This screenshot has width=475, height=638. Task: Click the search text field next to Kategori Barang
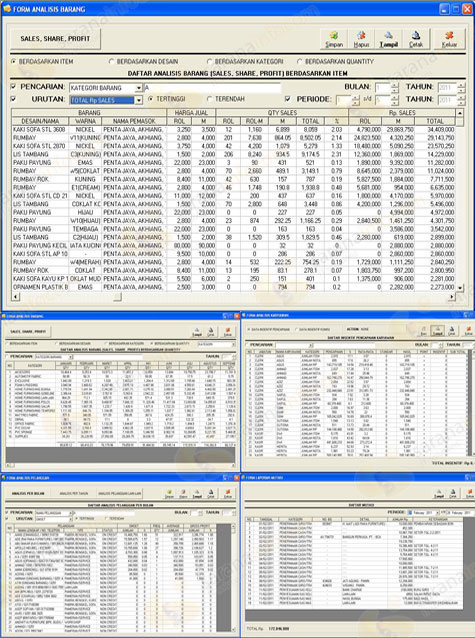tap(212, 88)
